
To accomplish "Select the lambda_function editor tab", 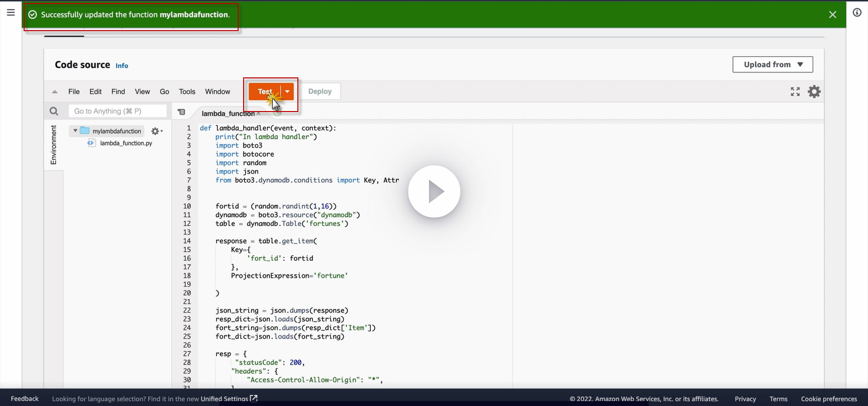I will point(228,114).
